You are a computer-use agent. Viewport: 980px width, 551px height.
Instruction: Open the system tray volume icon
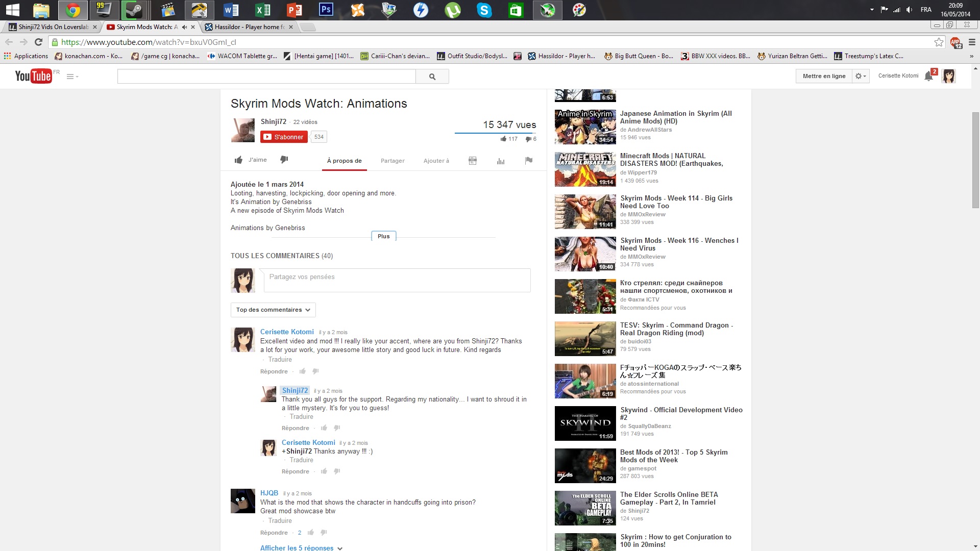pos(909,10)
